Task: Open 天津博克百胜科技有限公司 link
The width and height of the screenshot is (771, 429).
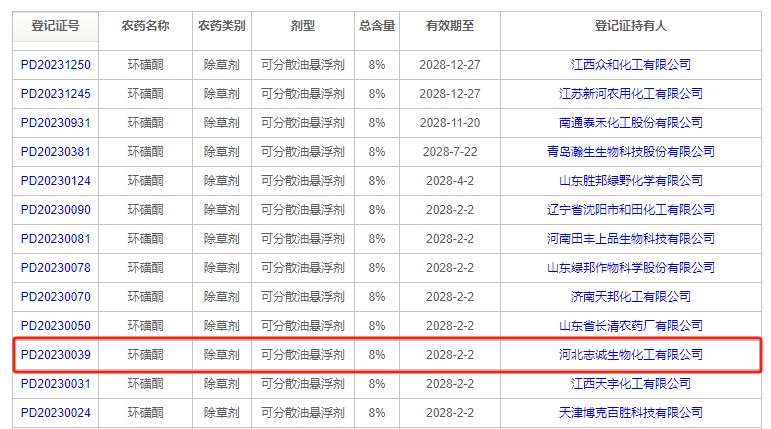Action: pyautogui.click(x=630, y=412)
